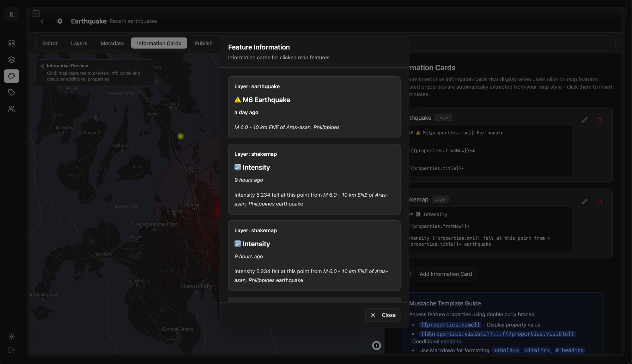Open the layers stack sidebar icon

(11, 60)
